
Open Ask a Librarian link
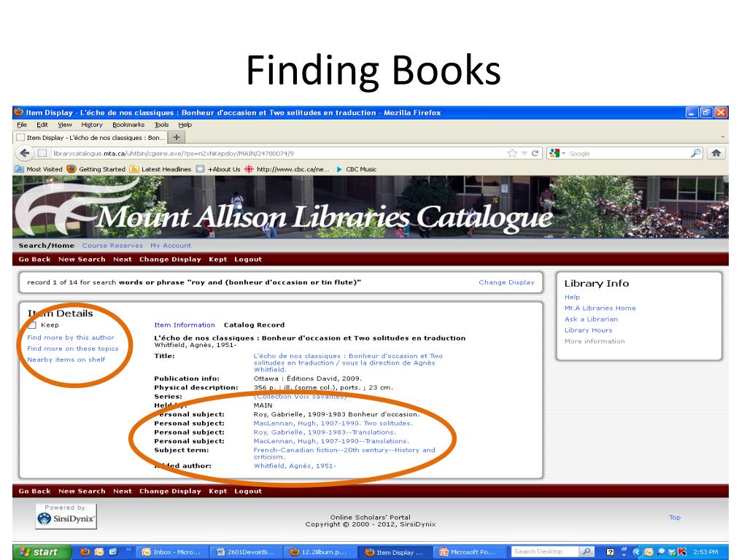click(x=591, y=319)
